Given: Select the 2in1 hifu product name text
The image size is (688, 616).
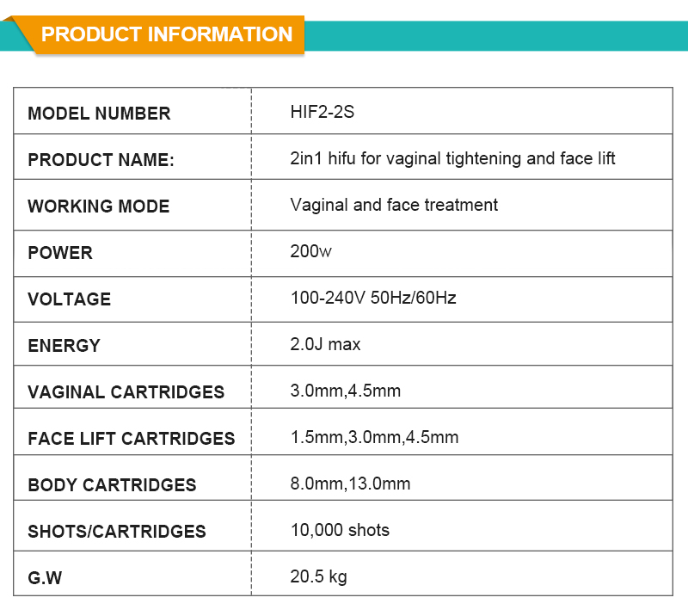Looking at the screenshot, I should (453, 158).
